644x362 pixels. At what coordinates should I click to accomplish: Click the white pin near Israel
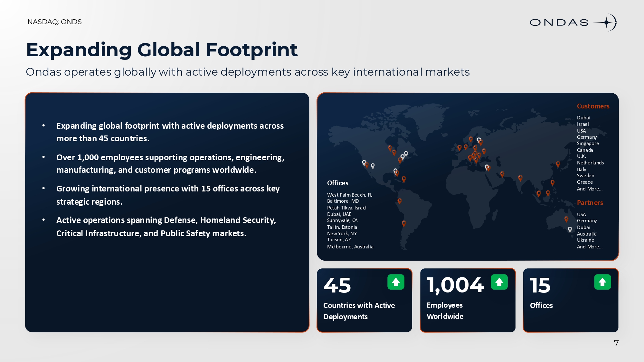pos(487,167)
